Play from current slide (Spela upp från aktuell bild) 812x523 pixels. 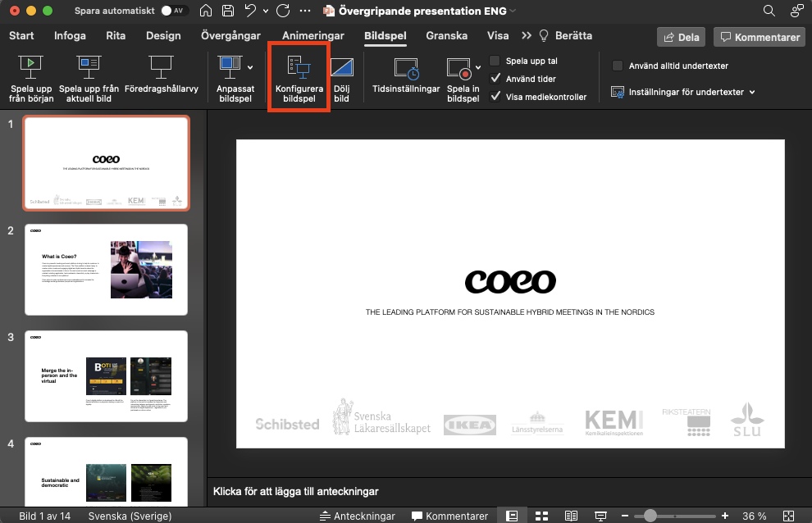[x=89, y=78]
